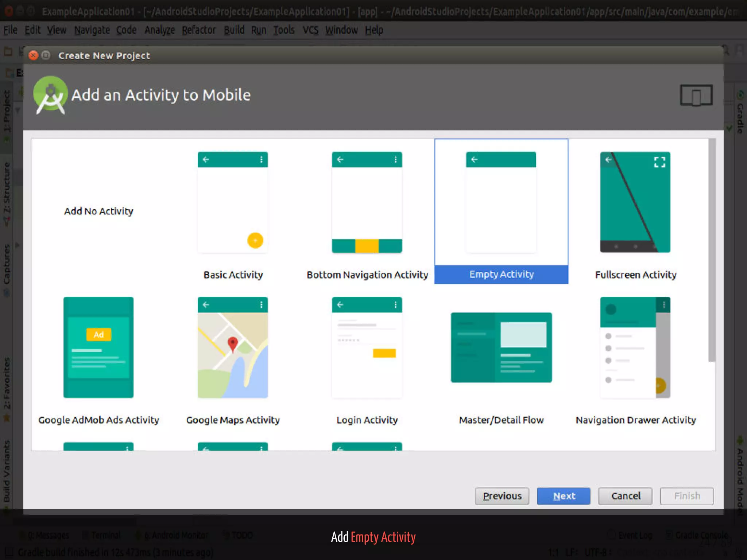Open the Gradle Console tab
This screenshot has height=560, width=747.
point(697,535)
